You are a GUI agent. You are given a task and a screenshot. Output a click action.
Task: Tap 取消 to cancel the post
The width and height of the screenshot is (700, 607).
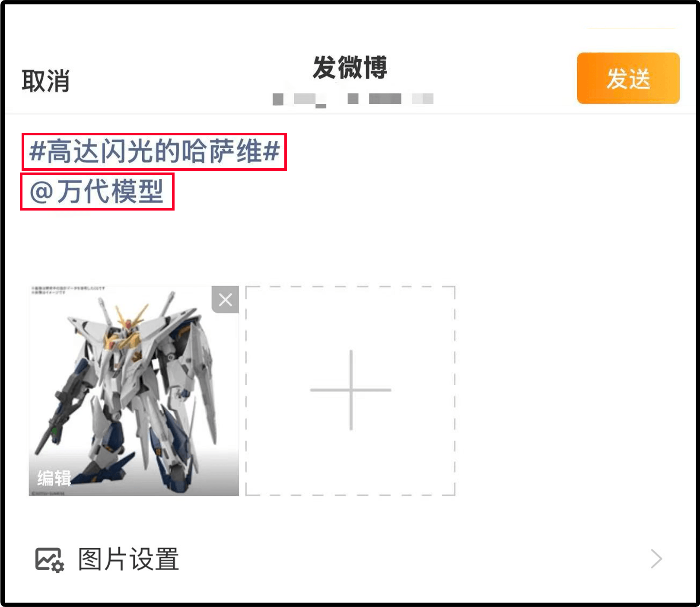tap(46, 80)
